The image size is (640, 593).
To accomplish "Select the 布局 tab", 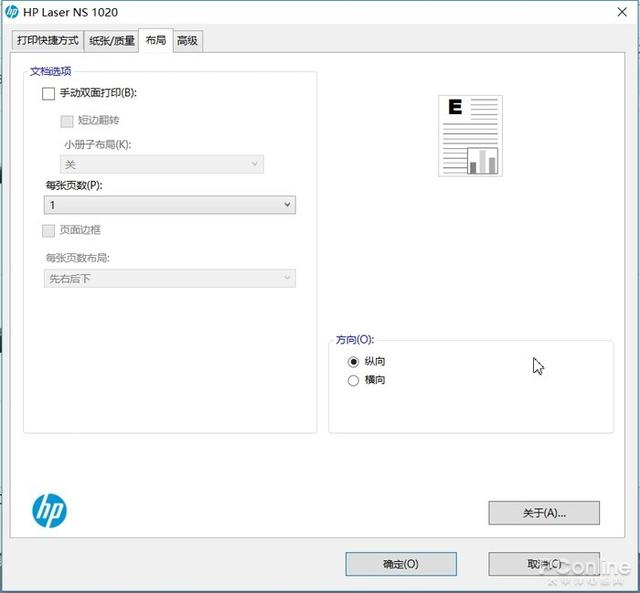I will 156,40.
